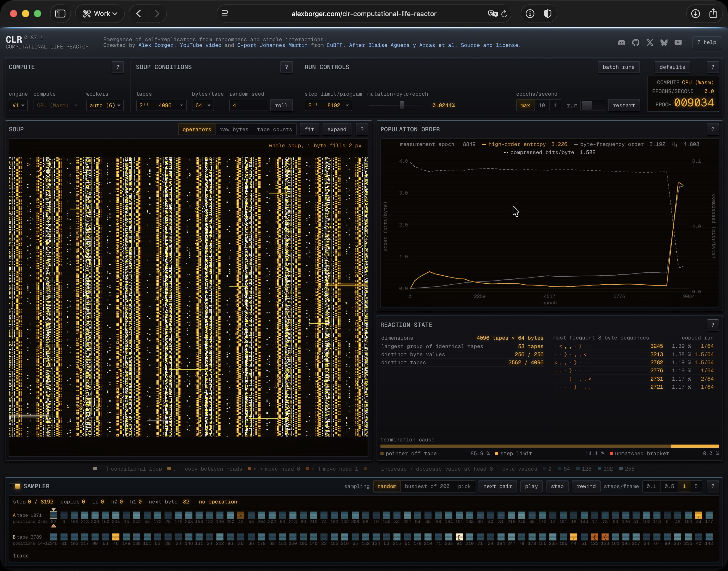Open SAMPLER panel help question mark

[713, 487]
